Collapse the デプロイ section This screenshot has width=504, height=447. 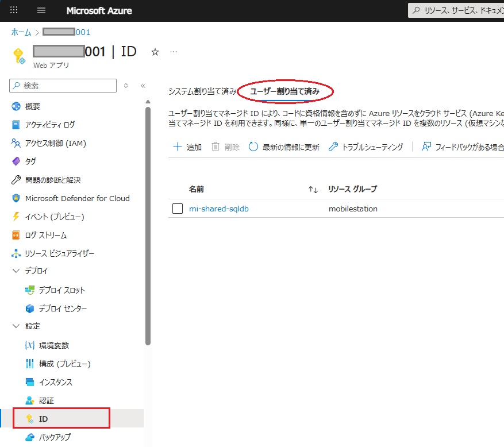pos(16,271)
